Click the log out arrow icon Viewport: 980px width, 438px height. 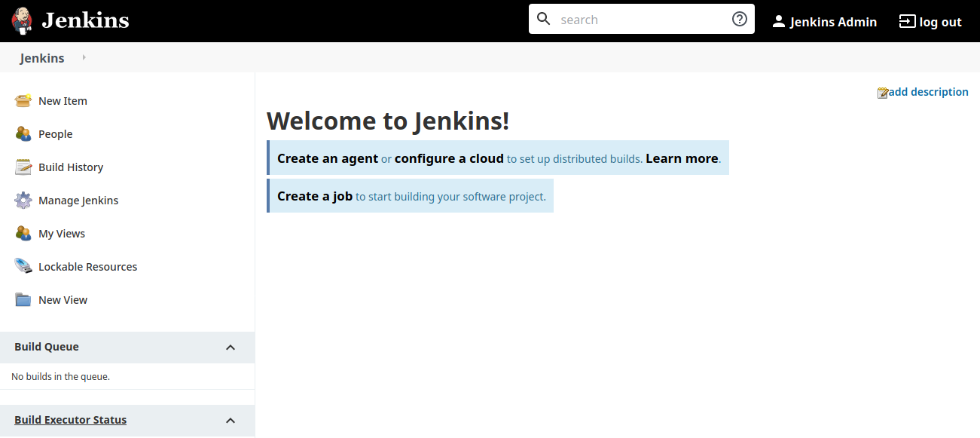click(x=907, y=22)
